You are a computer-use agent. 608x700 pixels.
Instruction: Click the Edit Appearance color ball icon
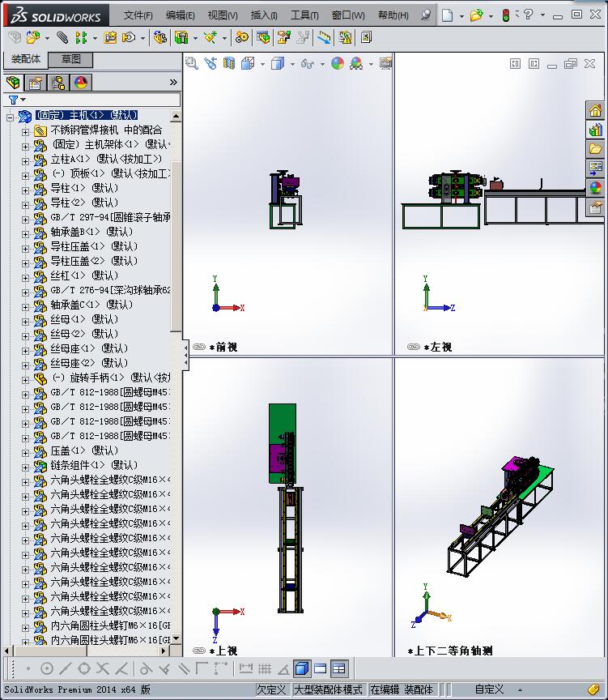[338, 63]
